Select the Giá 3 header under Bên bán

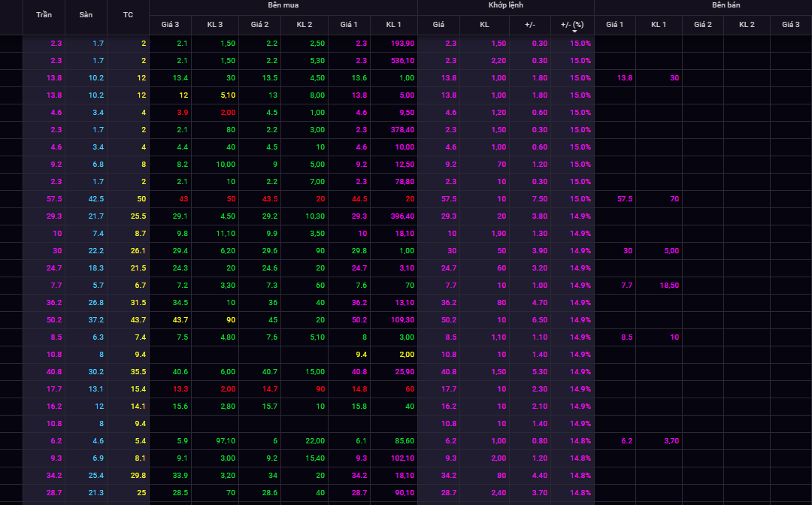click(x=791, y=25)
